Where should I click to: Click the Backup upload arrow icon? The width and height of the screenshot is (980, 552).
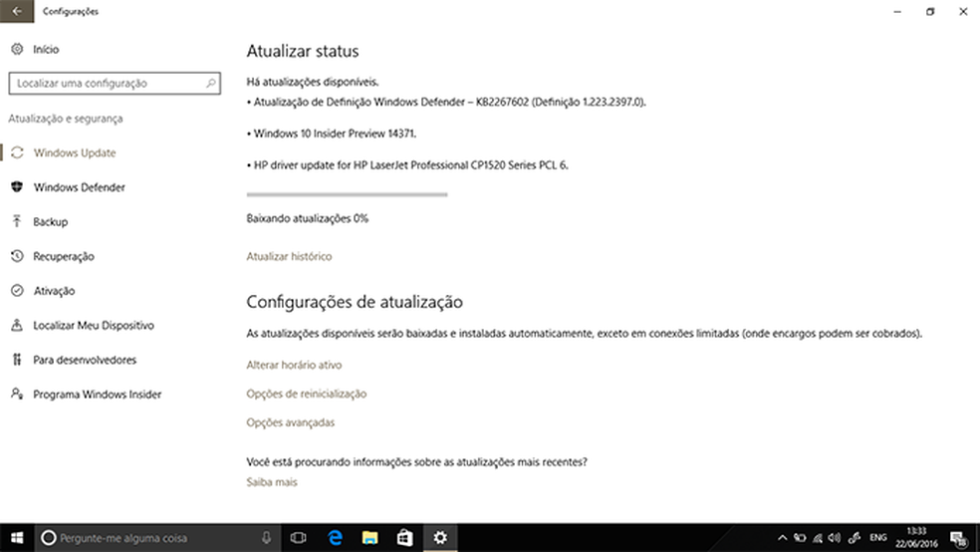pyautogui.click(x=17, y=221)
